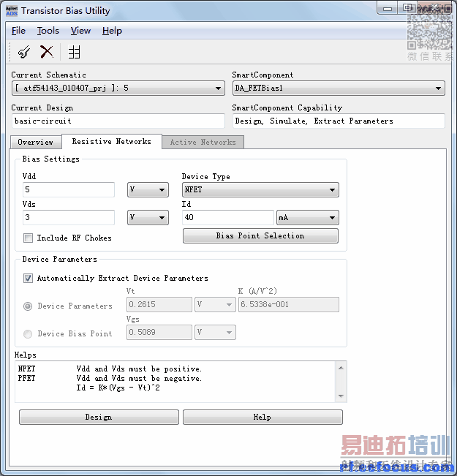The height and width of the screenshot is (476, 457).
Task: Open the Help menu
Action: coord(112,31)
